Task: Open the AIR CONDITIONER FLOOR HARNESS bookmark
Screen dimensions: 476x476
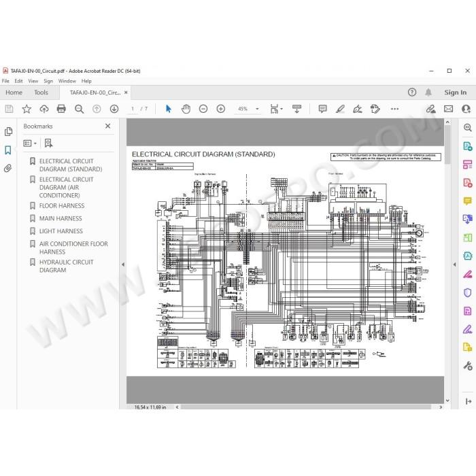Action: coord(73,248)
